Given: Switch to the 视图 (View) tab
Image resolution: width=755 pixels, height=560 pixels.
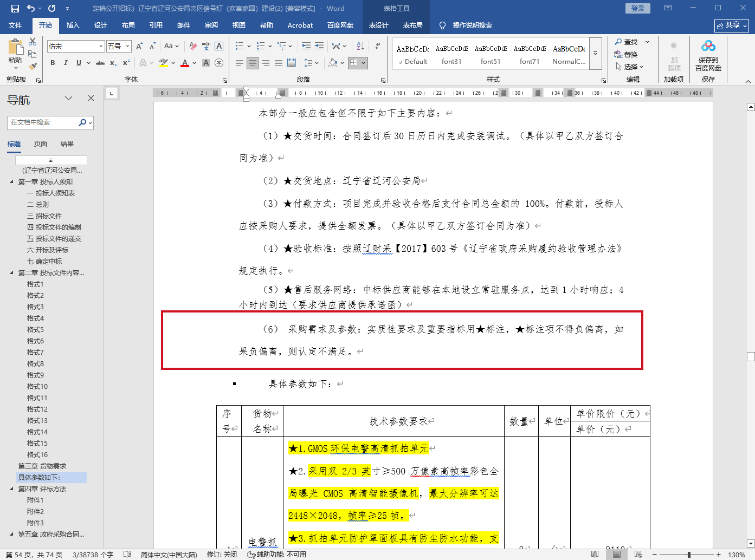Looking at the screenshot, I should (x=239, y=25).
